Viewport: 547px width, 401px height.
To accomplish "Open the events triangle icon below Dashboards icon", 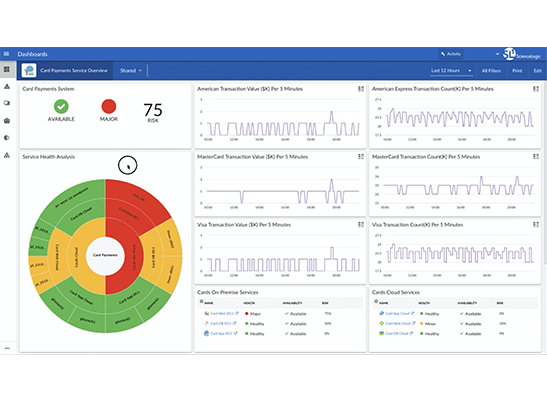I will click(7, 86).
